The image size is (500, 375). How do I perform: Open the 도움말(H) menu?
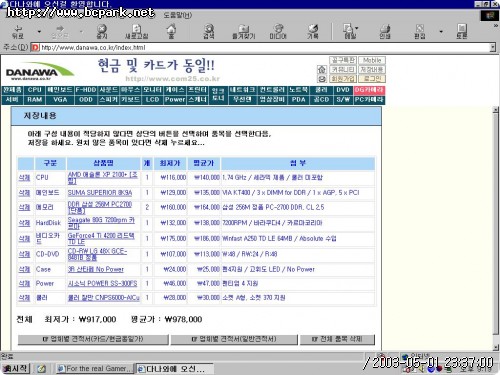point(178,15)
